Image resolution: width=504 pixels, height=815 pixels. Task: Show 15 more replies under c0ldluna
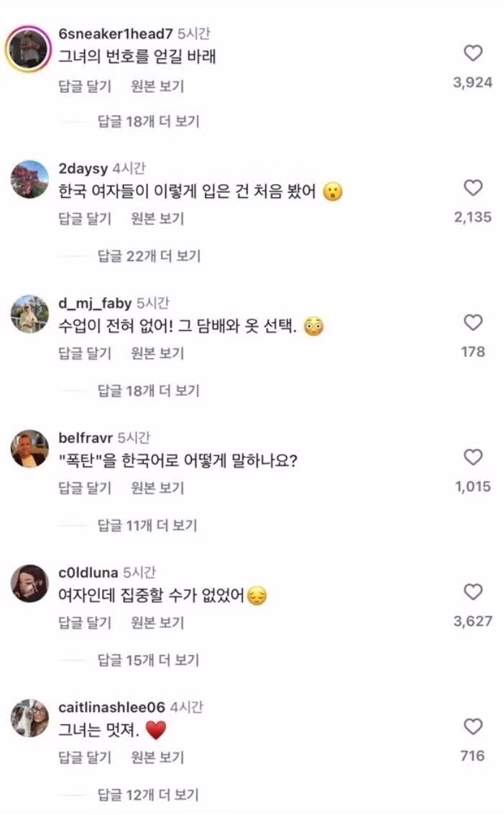(x=148, y=660)
